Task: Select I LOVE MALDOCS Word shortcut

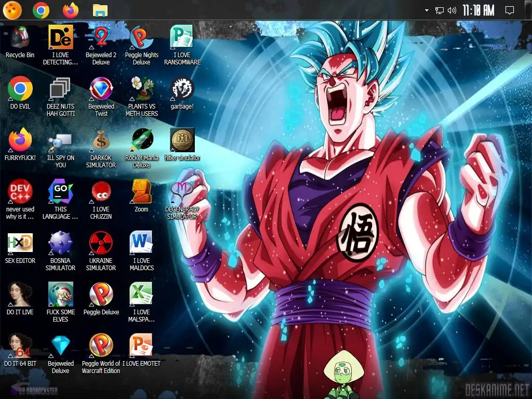Action: [x=141, y=251]
